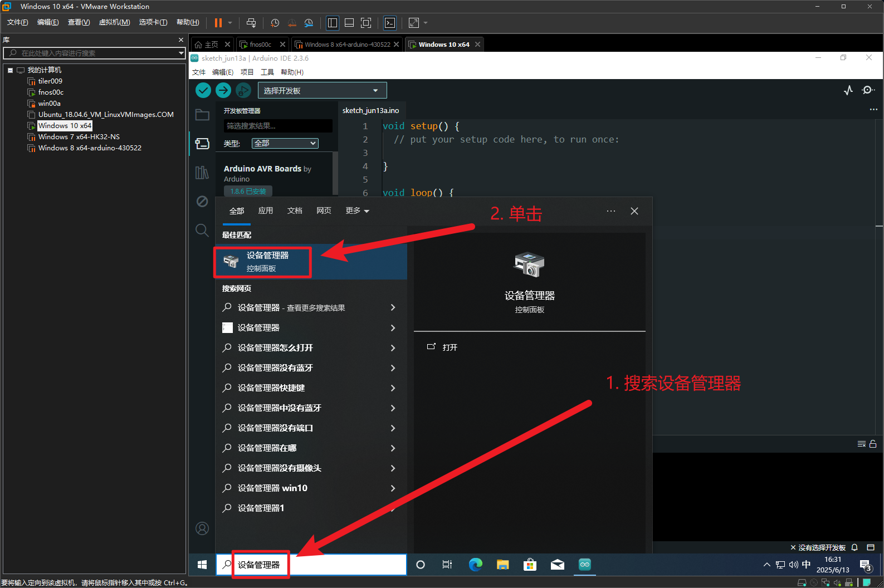
Task: Open Microsoft Store from the taskbar
Action: [x=530, y=565]
